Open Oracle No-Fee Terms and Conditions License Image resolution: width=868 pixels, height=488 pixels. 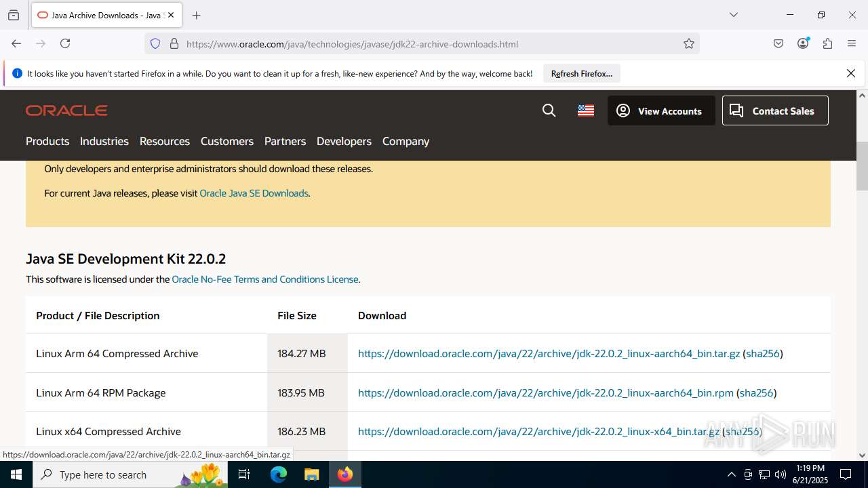[265, 279]
